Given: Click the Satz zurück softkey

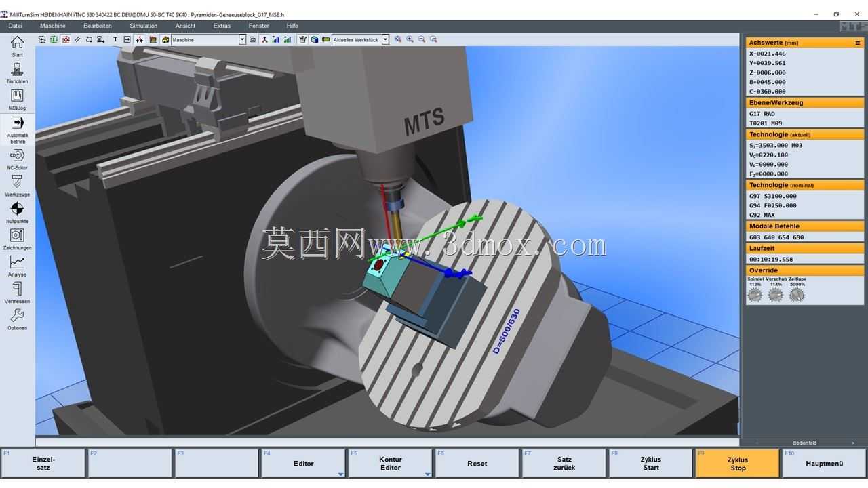Looking at the screenshot, I should pyautogui.click(x=564, y=464).
